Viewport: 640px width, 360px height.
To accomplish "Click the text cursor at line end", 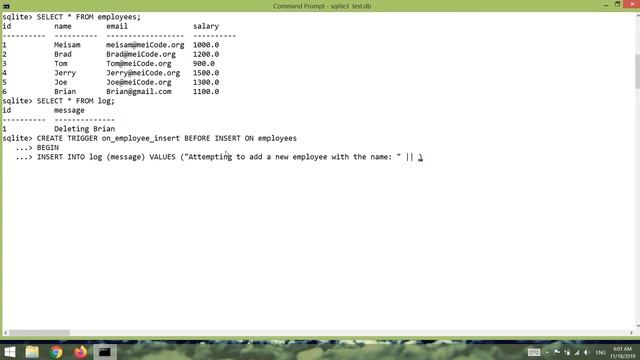I will 420,157.
